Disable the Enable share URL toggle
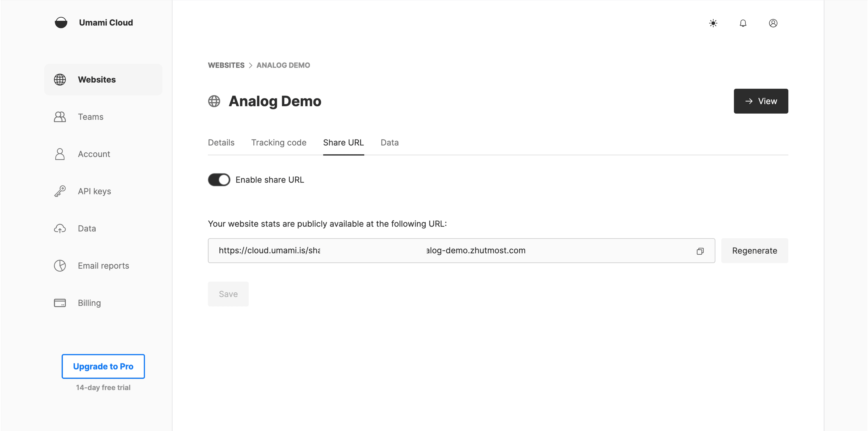 (x=219, y=180)
